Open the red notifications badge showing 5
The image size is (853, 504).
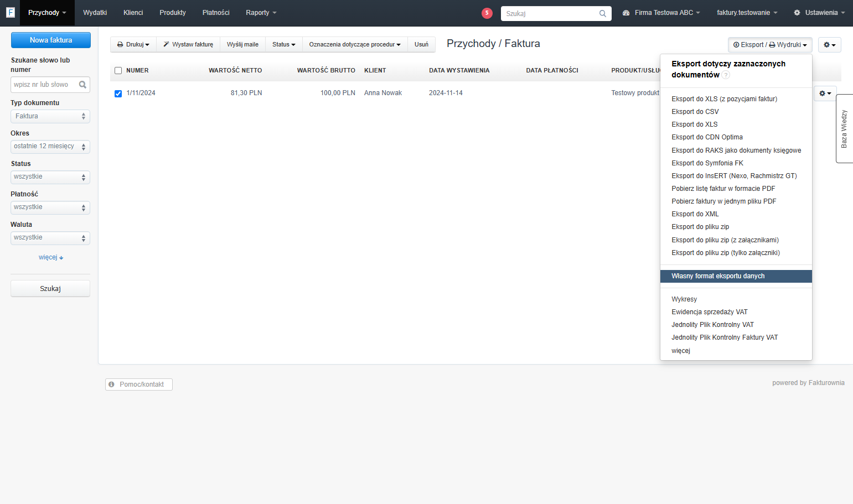487,13
